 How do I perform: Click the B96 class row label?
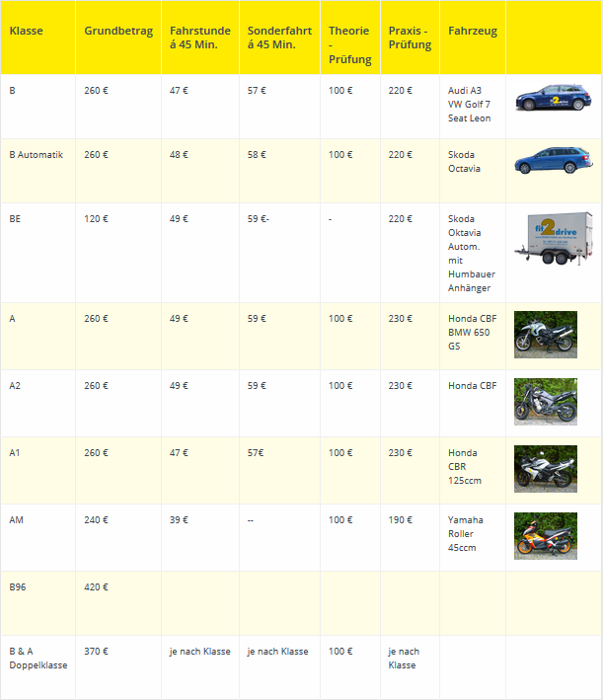point(19,586)
